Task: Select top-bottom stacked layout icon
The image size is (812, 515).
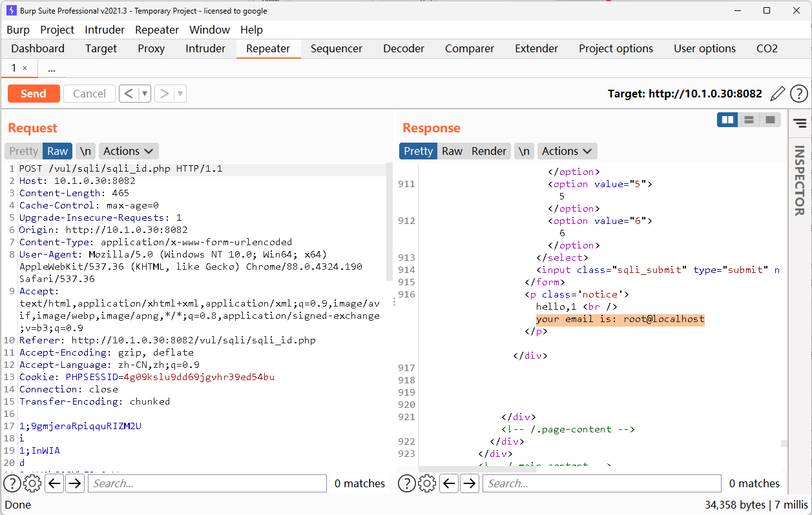Action: 749,119
